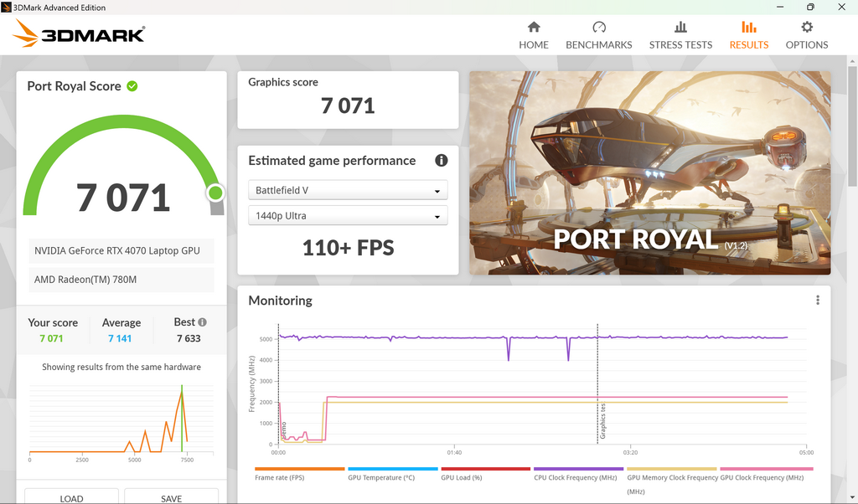
Task: Click the 01:40 time axis label
Action: click(x=454, y=452)
